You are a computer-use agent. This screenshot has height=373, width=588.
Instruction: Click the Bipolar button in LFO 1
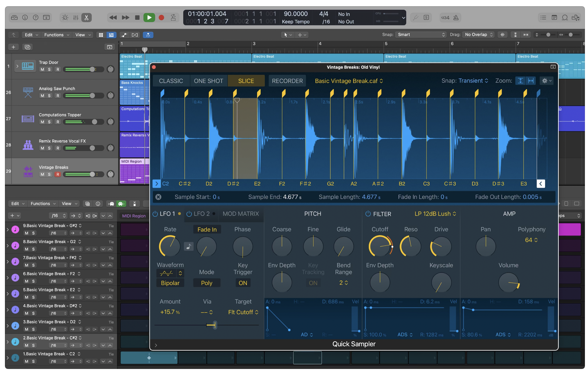[x=170, y=283]
